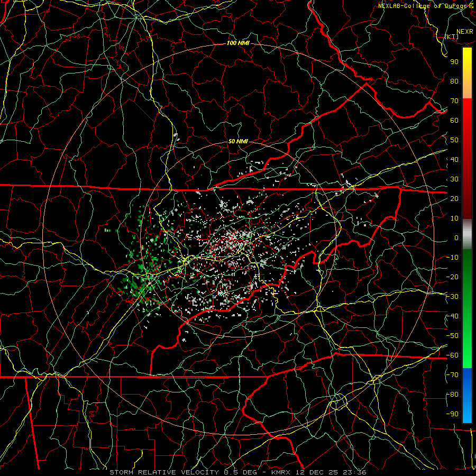Click the red segment of the color bar
Image resolution: width=476 pixels, height=476 pixels.
point(467,159)
